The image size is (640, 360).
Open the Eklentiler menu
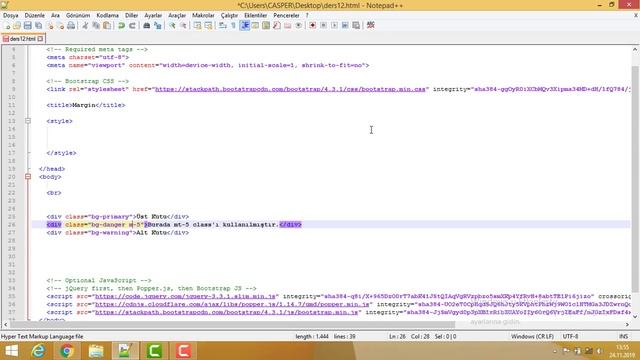click(x=256, y=16)
